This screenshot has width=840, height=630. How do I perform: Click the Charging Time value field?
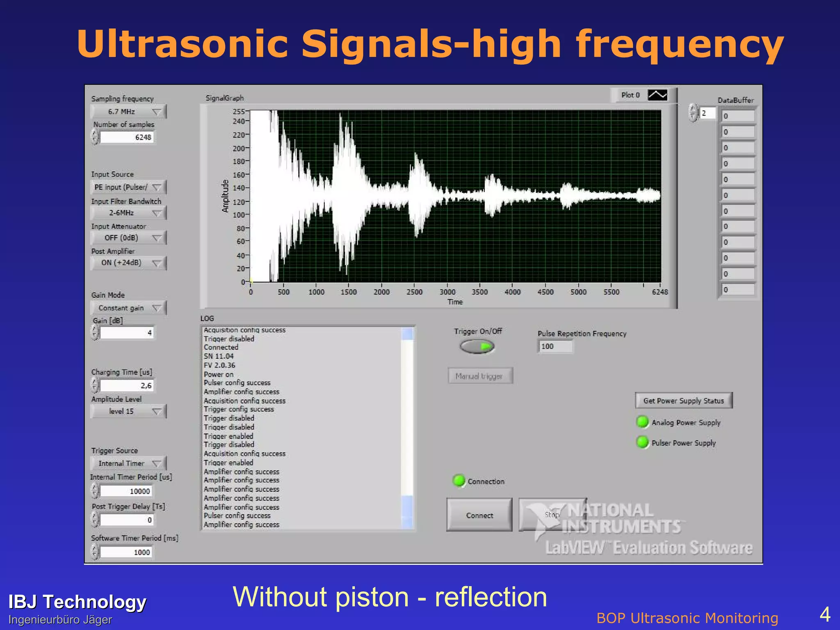click(x=127, y=386)
